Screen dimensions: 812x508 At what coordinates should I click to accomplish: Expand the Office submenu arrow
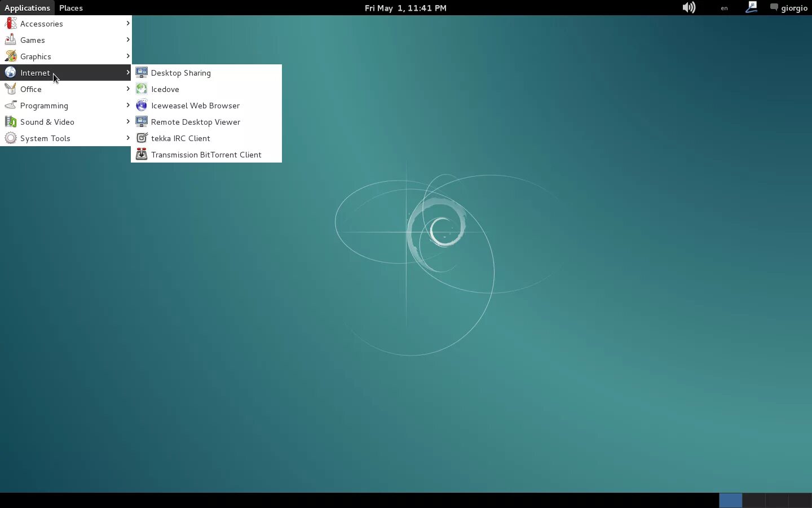(x=128, y=89)
